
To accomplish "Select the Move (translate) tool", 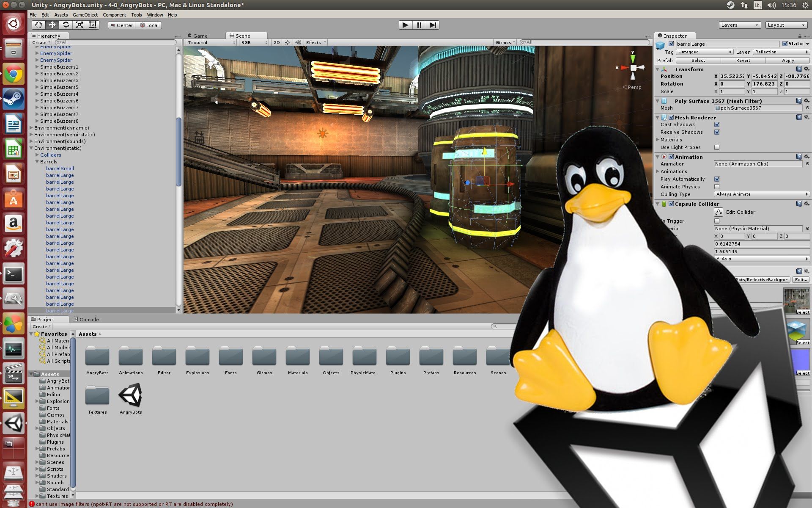I will 52,25.
